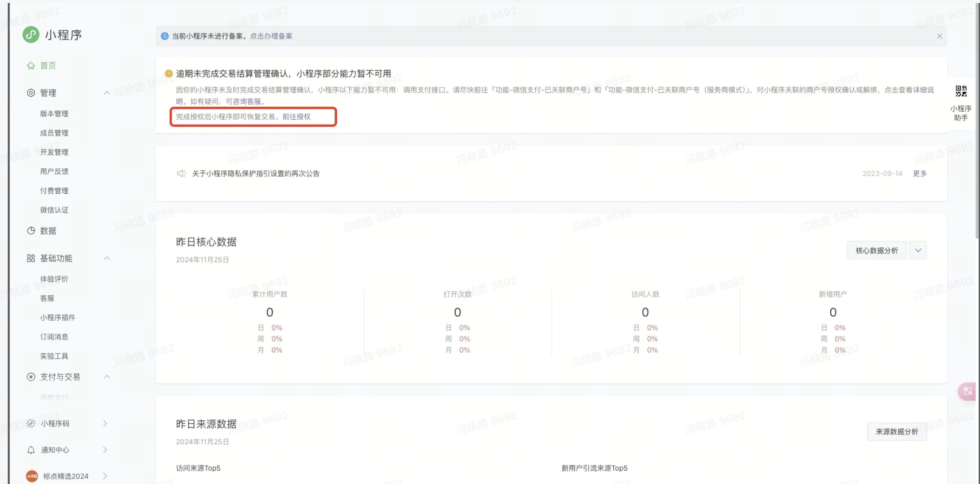Click the 管理 section hexagon icon
The height and width of the screenshot is (484, 980).
click(x=31, y=93)
